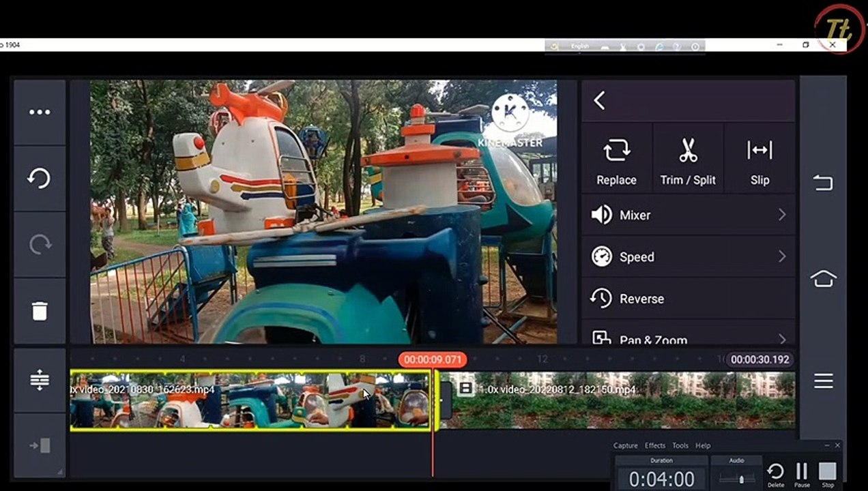Screen dimensions: 868x491
Task: Select the video_20220812_182150.mp4 clip
Action: pos(618,400)
